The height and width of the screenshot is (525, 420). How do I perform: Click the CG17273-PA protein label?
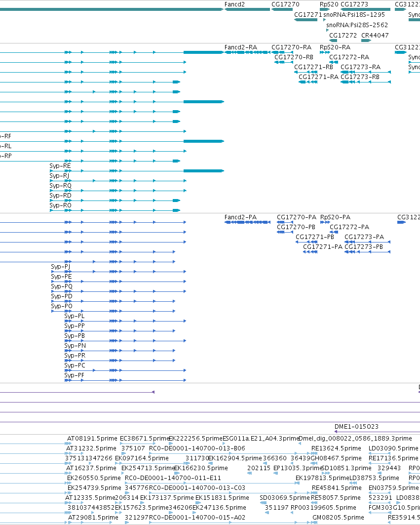(364, 237)
